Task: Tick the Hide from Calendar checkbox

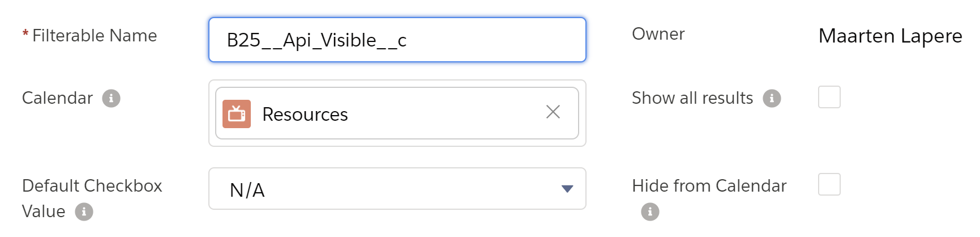Action: [829, 184]
